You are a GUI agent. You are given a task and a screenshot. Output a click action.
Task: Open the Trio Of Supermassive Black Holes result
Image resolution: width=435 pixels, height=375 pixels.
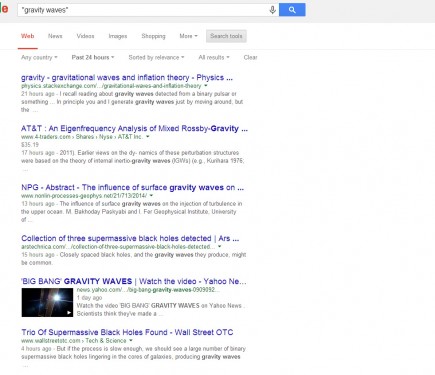(x=127, y=332)
